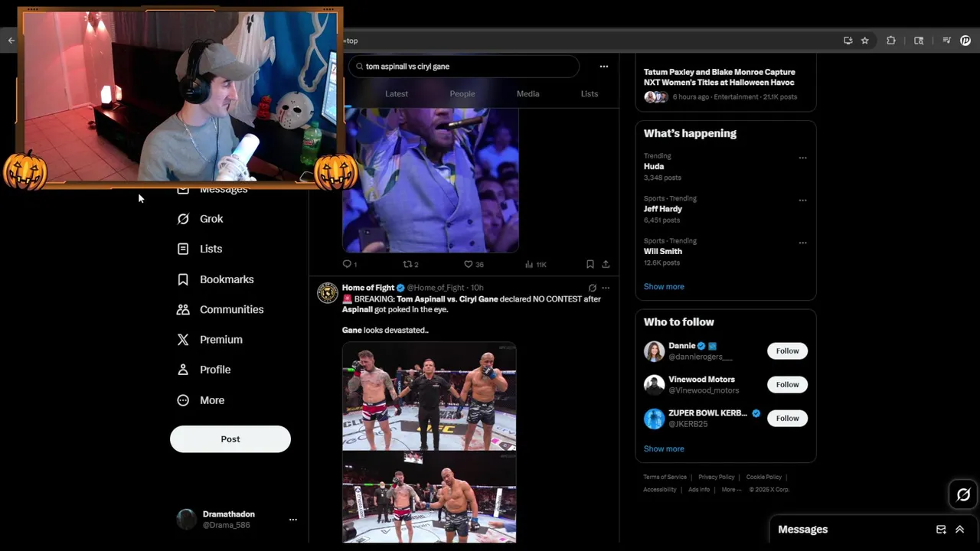Click the search field with Aspinall query
980x551 pixels.
(463, 67)
